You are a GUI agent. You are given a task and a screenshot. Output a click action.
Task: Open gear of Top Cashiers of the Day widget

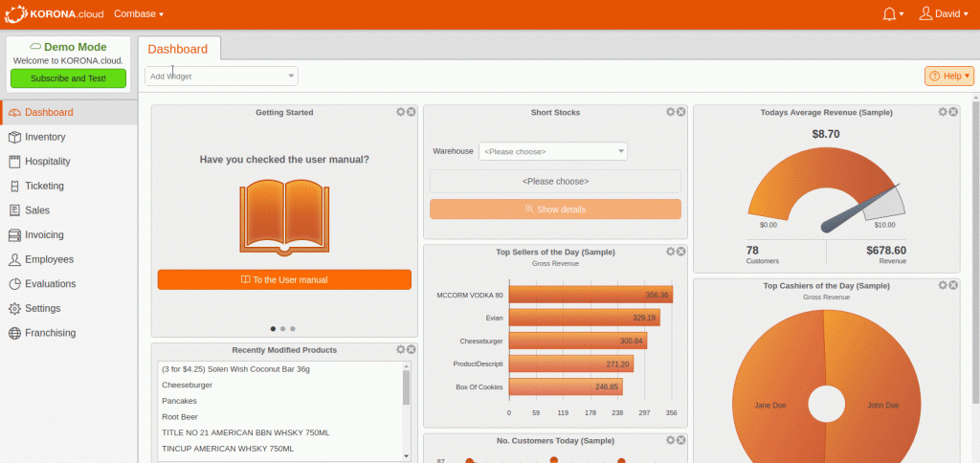tap(943, 285)
